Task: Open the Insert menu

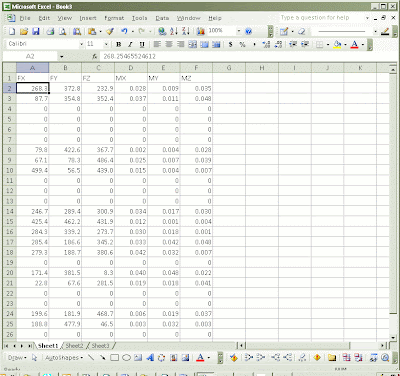Action: tap(88, 18)
